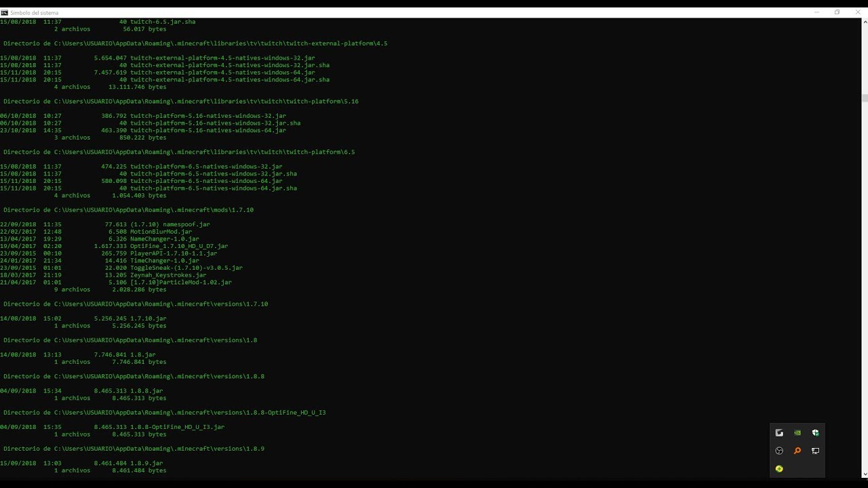This screenshot has width=868, height=488.
Task: Click the mods\1.7.10 directory line
Action: pyautogui.click(x=128, y=210)
